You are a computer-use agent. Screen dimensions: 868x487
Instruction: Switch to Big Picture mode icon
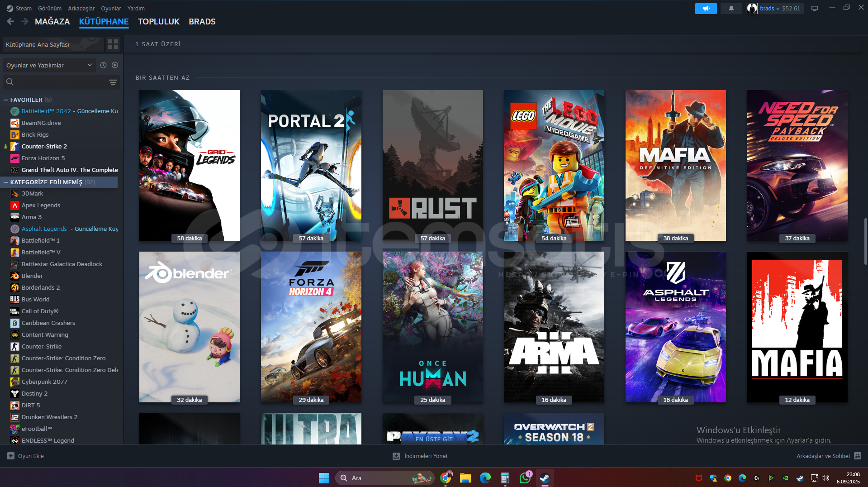pos(815,9)
